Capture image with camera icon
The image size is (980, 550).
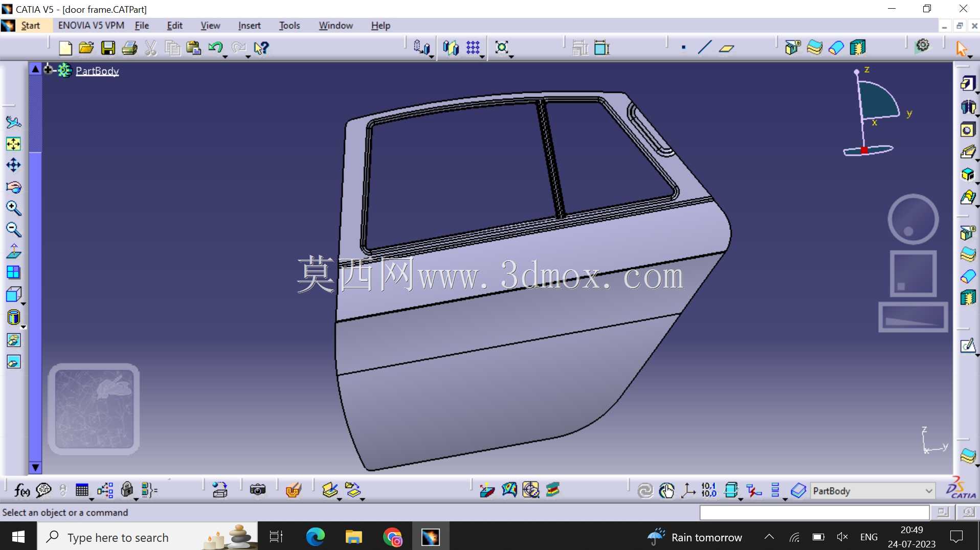pos(258,490)
